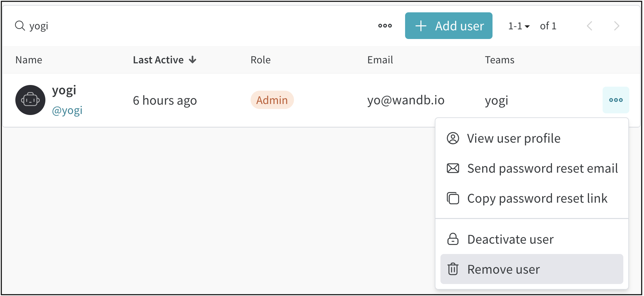Click the envelope icon for password reset email
The height and width of the screenshot is (296, 644).
pos(453,168)
